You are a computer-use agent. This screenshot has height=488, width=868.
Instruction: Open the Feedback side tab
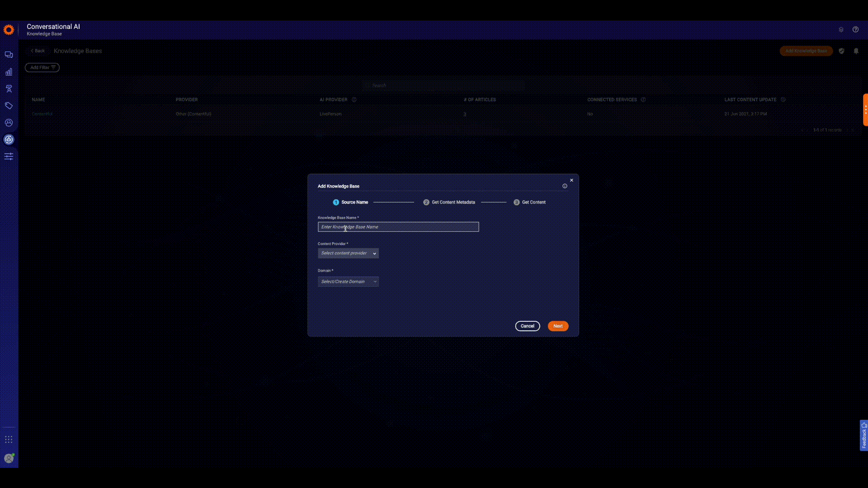pos(863,436)
